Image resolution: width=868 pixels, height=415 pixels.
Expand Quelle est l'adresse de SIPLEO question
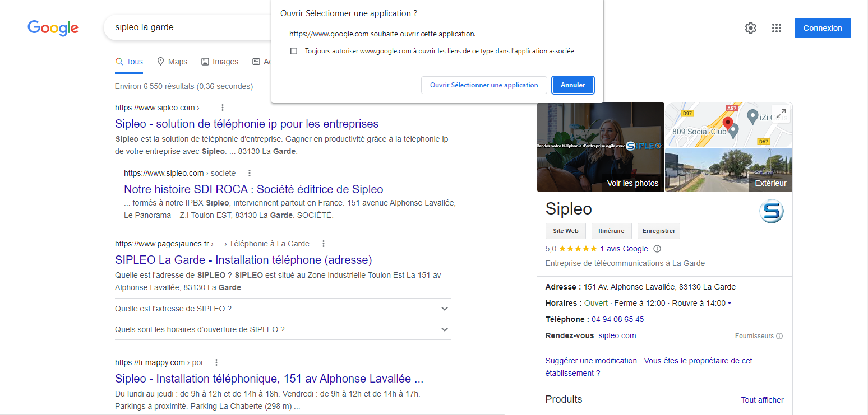(x=283, y=309)
